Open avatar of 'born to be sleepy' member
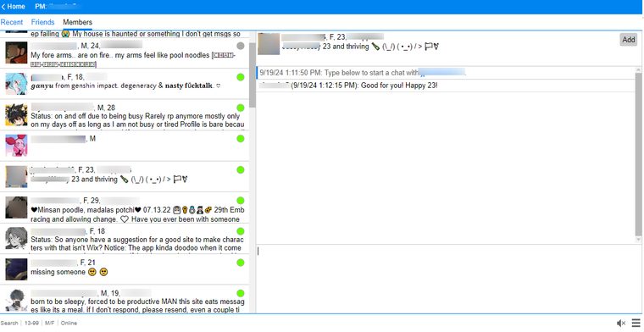Viewport: 644px width, 332px height. [x=16, y=300]
